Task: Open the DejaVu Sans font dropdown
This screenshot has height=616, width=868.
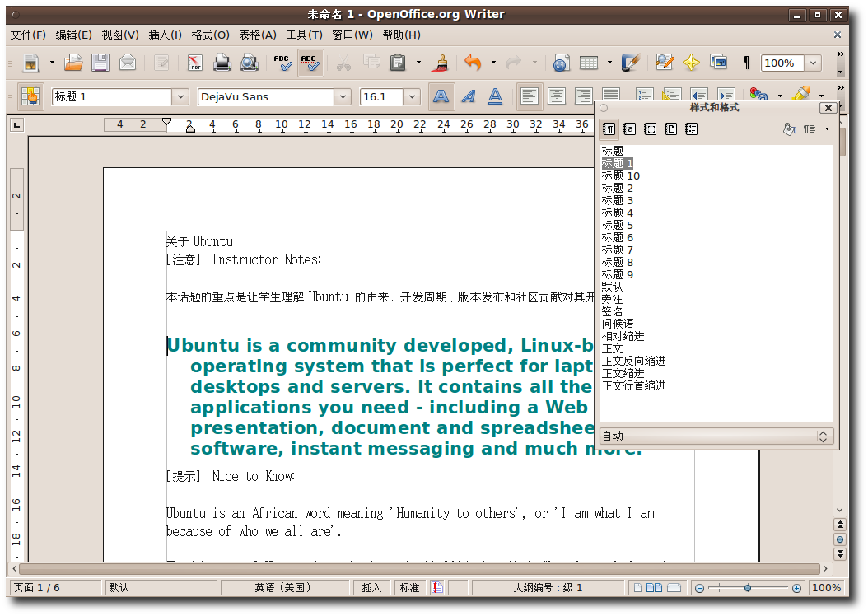Action: point(343,97)
